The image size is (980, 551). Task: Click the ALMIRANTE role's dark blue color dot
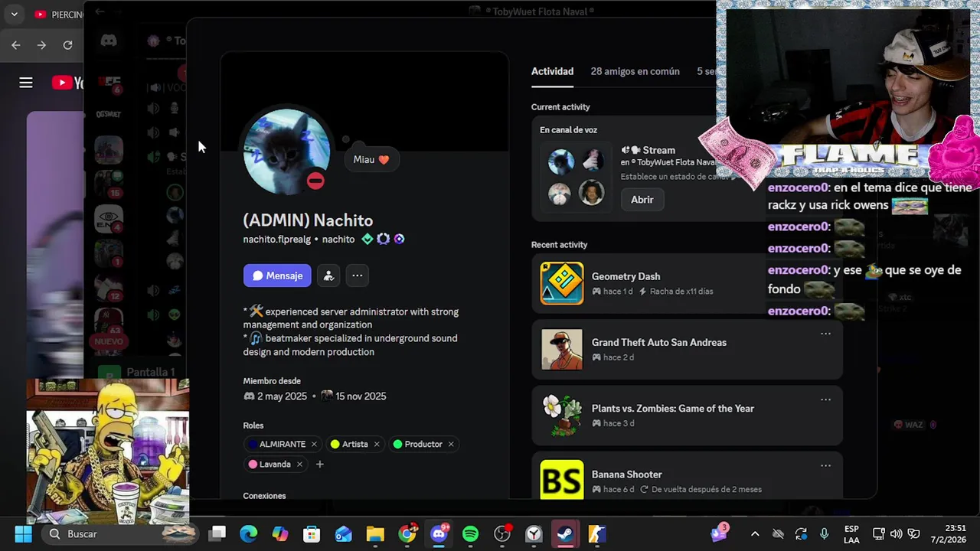(x=253, y=444)
